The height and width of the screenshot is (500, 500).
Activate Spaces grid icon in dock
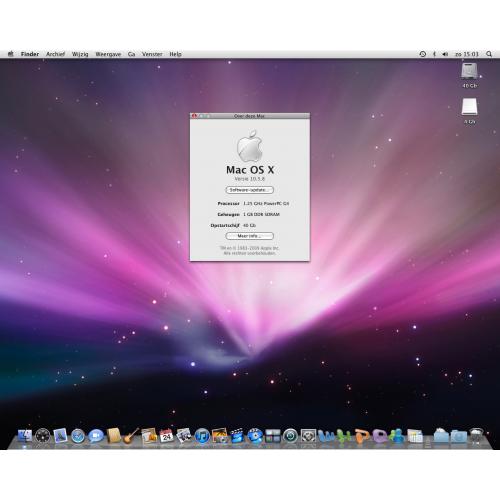[x=273, y=436]
